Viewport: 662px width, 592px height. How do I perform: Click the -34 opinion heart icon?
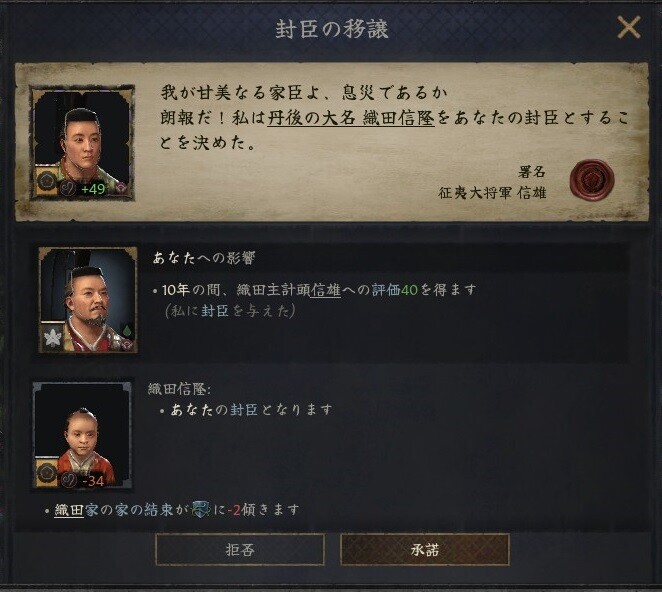(x=68, y=480)
